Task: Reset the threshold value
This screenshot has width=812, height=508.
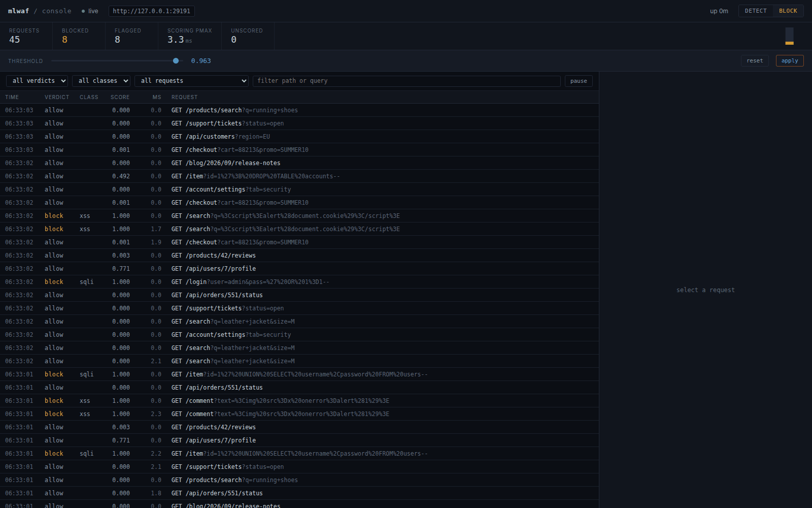Action: pos(755,61)
